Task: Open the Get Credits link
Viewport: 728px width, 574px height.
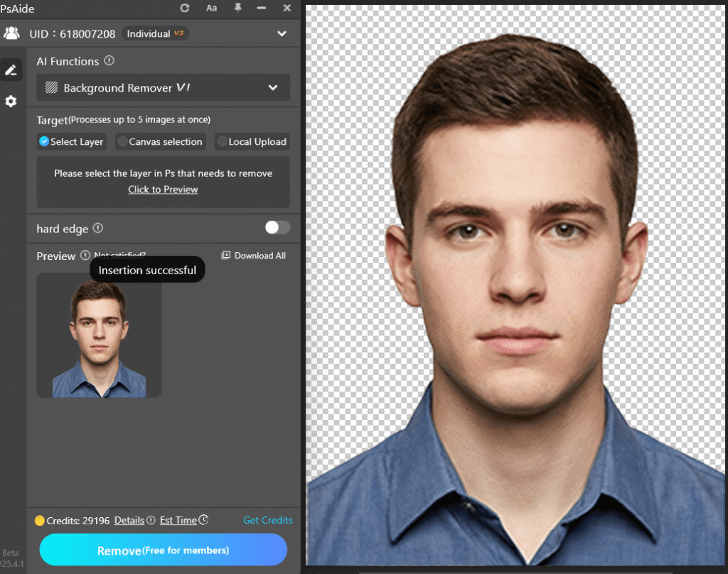Action: (x=268, y=520)
